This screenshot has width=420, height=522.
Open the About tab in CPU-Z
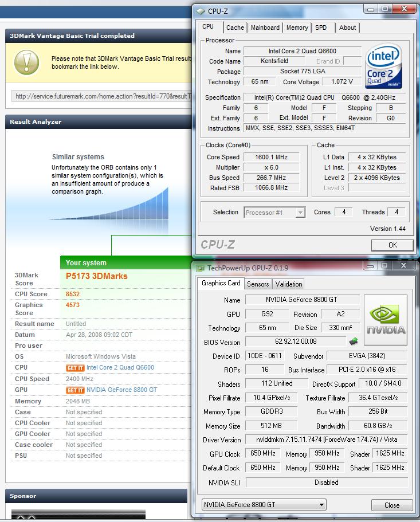(347, 28)
